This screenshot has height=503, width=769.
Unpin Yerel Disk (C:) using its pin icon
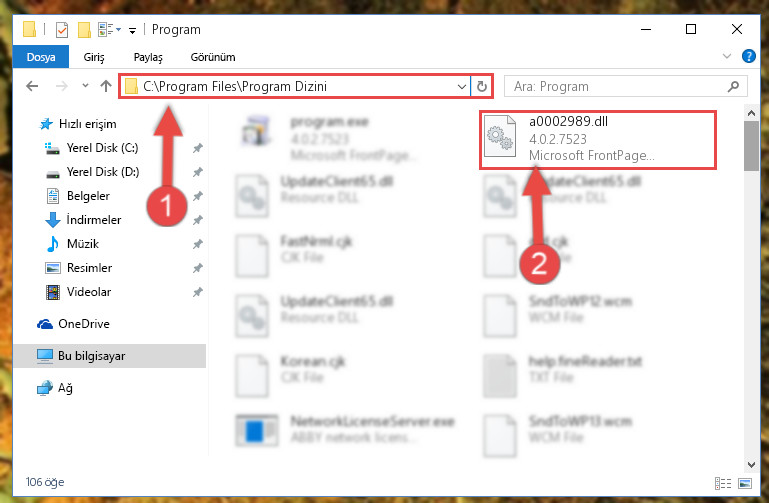point(198,148)
